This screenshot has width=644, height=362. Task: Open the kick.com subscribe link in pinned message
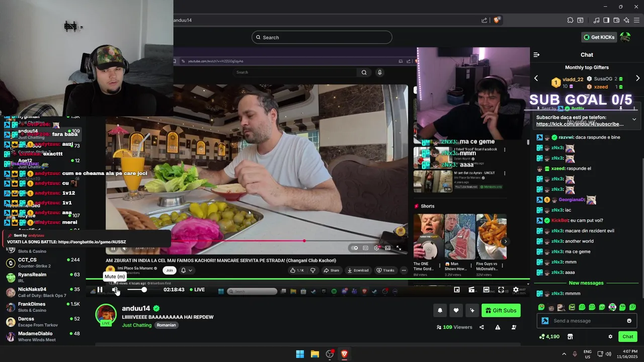pos(580,124)
